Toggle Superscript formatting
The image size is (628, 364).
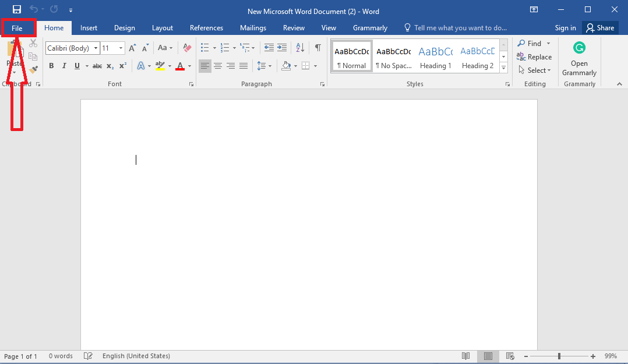(123, 66)
